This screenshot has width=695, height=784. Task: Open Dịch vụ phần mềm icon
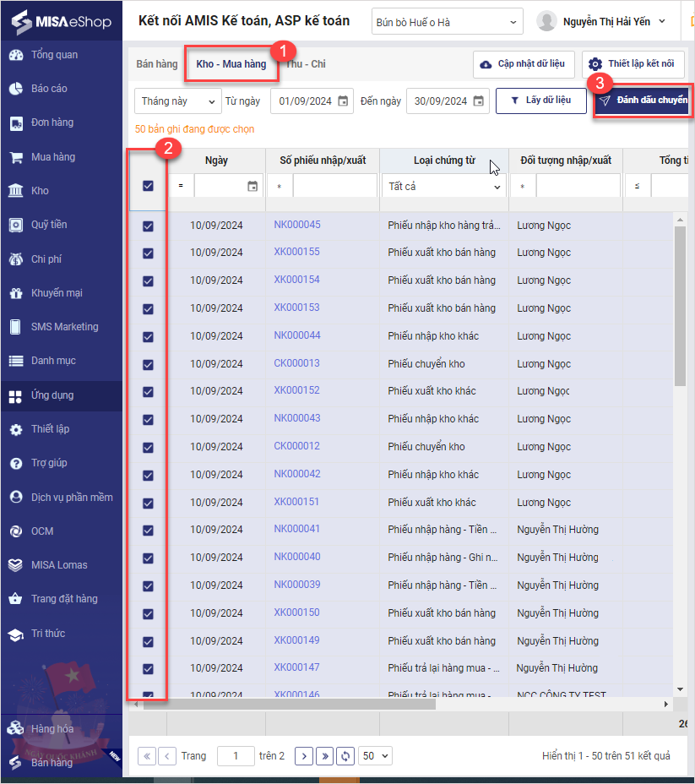[16, 497]
